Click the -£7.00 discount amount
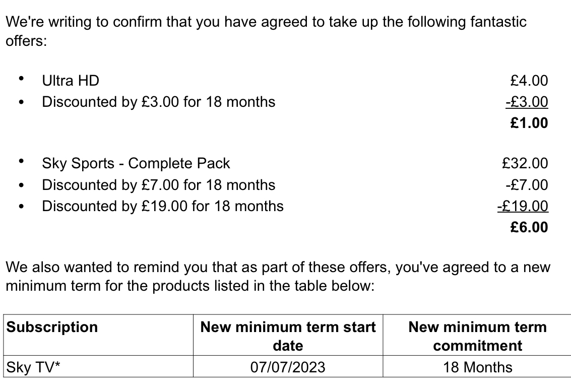This screenshot has width=571, height=392. (527, 185)
